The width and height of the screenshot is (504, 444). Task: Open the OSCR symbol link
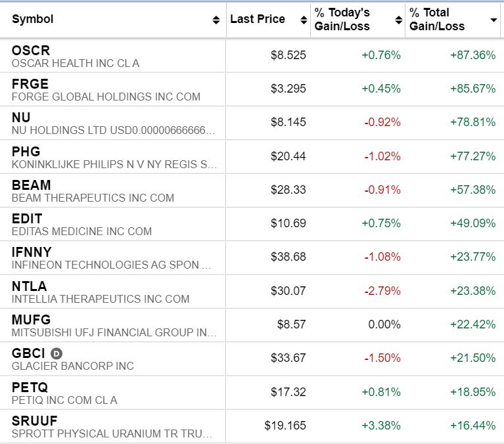point(30,51)
